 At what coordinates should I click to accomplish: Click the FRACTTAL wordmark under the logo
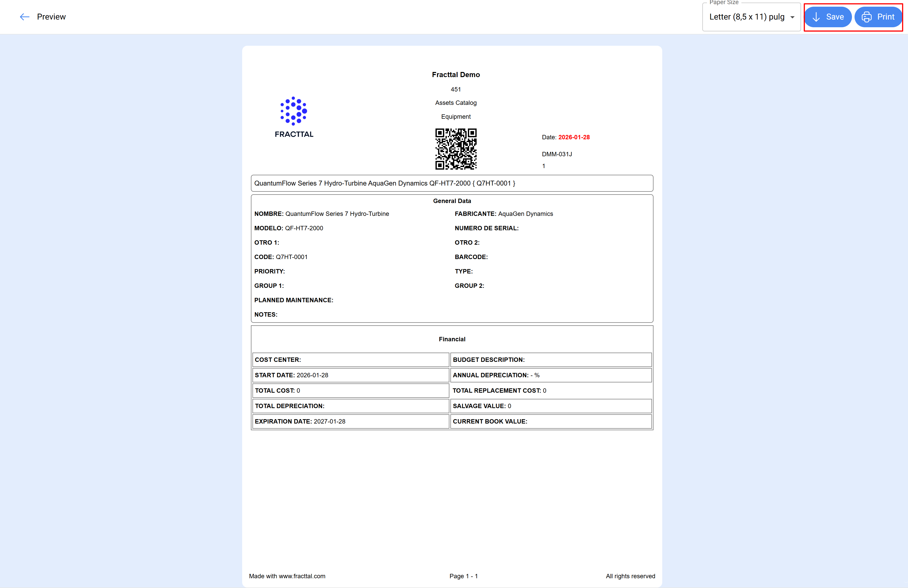coord(294,134)
